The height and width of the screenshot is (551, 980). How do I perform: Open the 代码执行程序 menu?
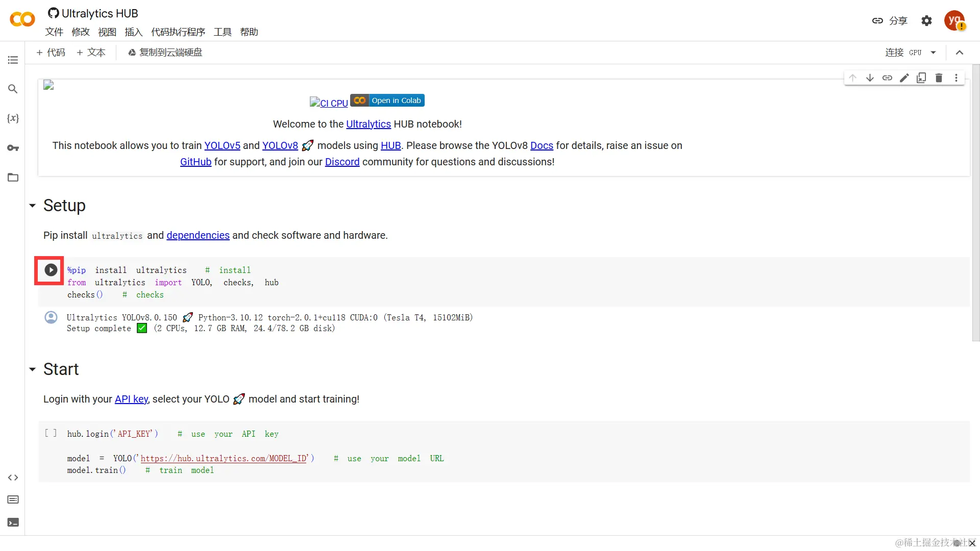(178, 32)
